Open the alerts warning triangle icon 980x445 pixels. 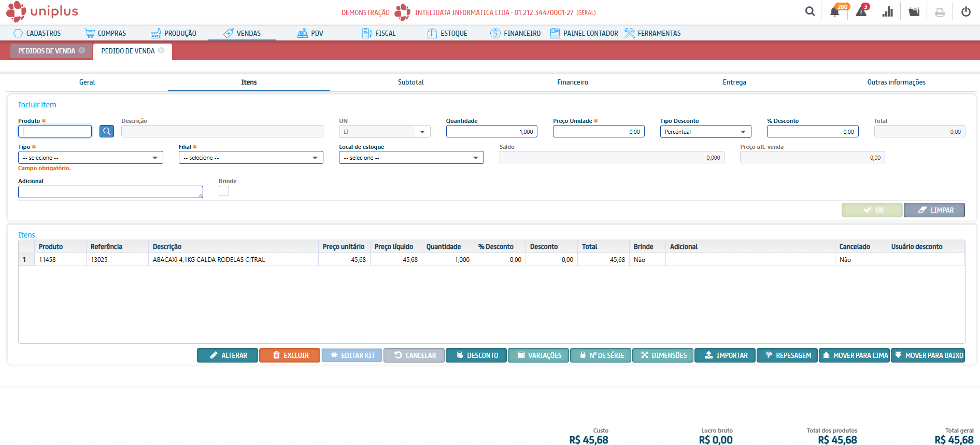pyautogui.click(x=861, y=12)
